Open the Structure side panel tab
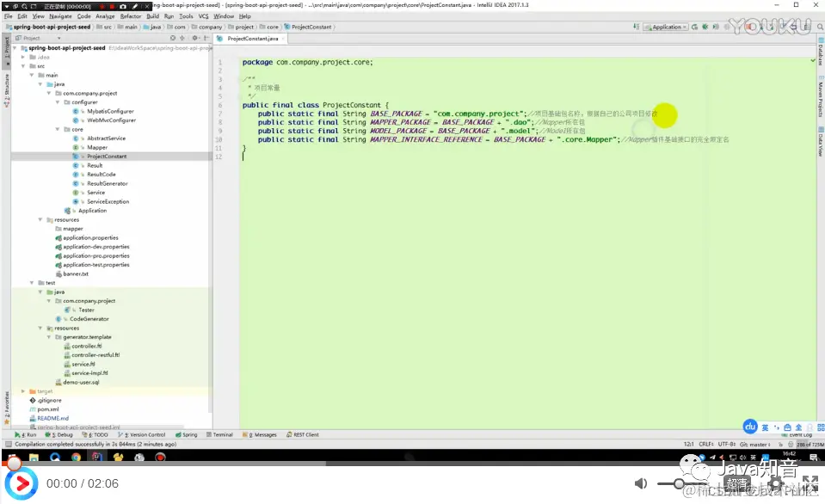The image size is (825, 504). pos(7,90)
